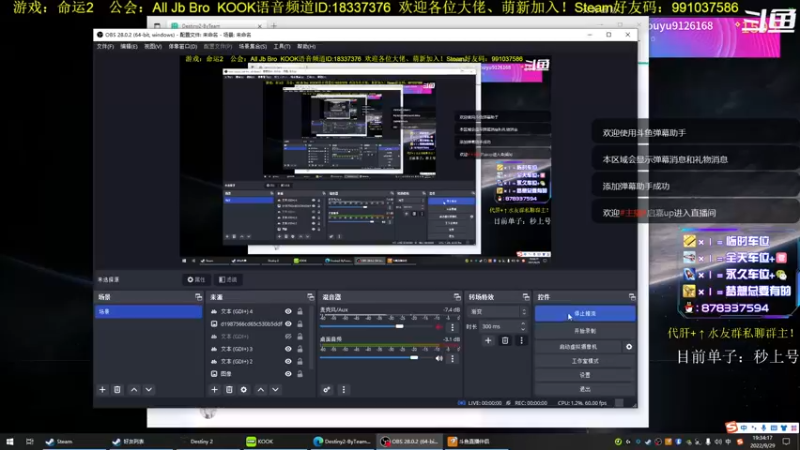Screen dimensions: 800x450
Task: Open the 帮助(H) menu
Action: (306, 46)
